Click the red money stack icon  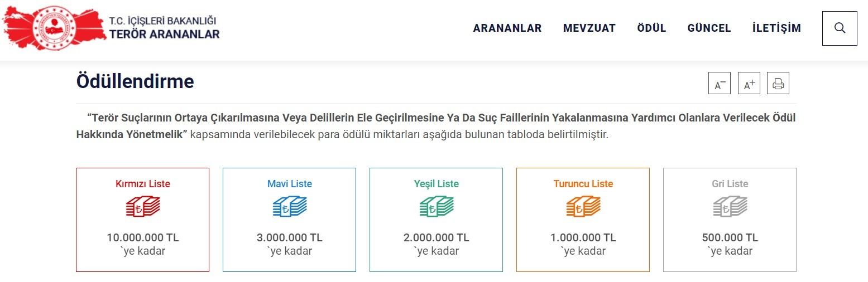click(143, 207)
